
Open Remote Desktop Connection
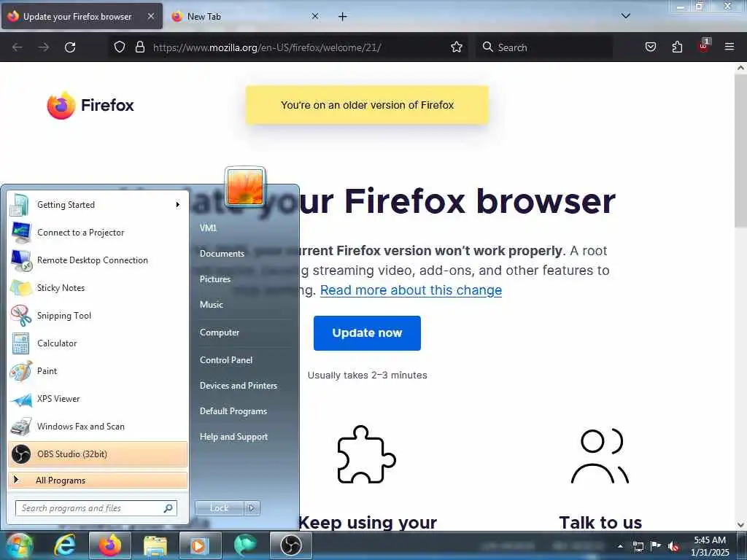98,260
